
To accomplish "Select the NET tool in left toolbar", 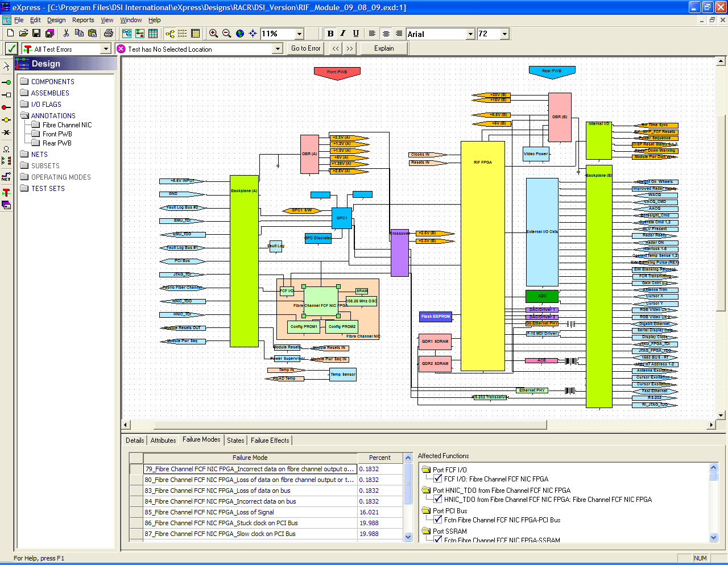I will pos(6,177).
